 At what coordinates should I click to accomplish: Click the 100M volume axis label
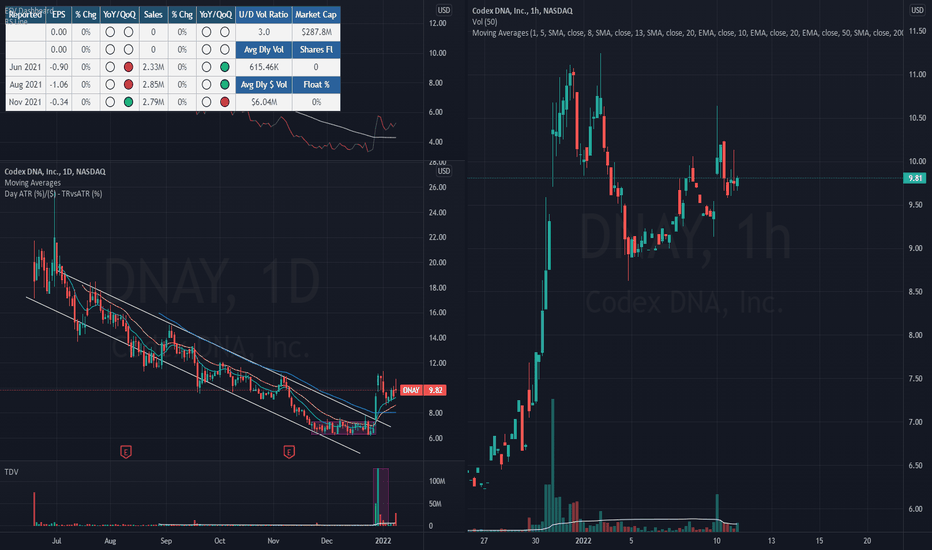point(437,481)
